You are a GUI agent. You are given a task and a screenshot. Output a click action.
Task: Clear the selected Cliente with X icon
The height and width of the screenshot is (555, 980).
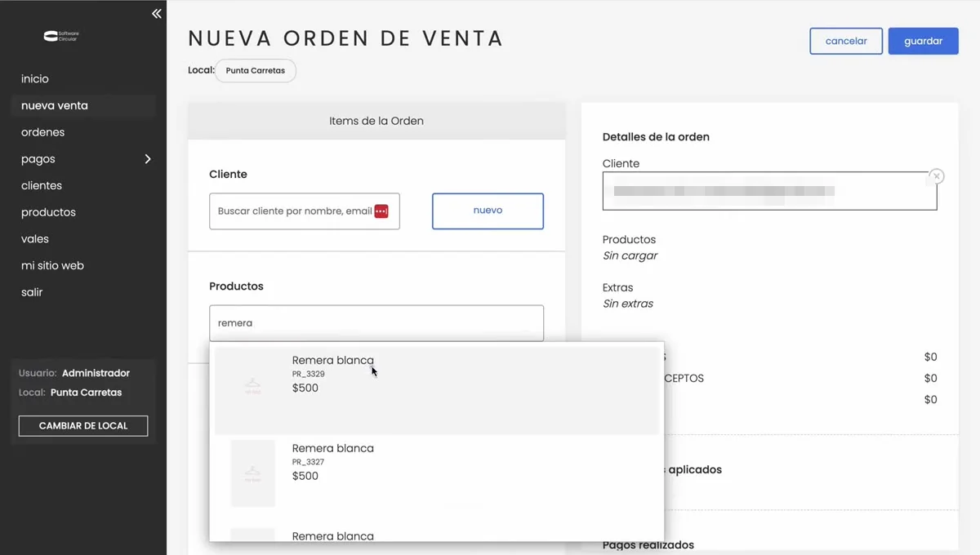(937, 176)
